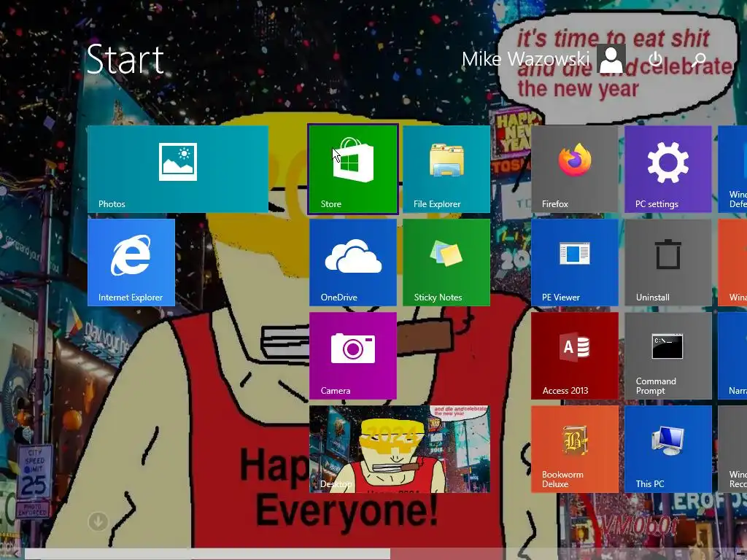The image size is (747, 560).
Task: Launch the Firefox tile
Action: 575,169
